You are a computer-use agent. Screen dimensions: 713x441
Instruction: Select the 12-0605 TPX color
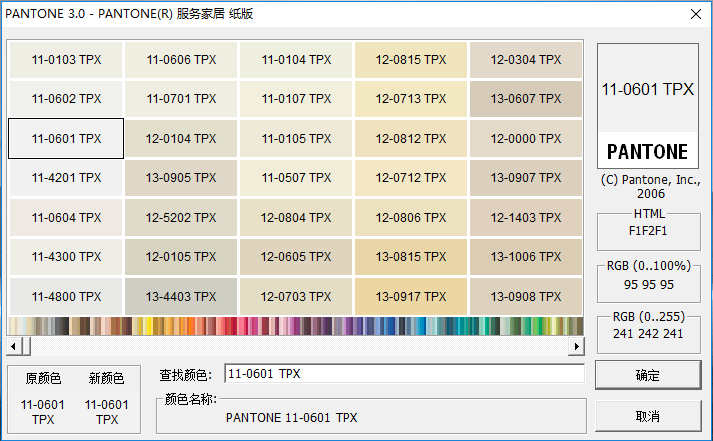(x=296, y=257)
